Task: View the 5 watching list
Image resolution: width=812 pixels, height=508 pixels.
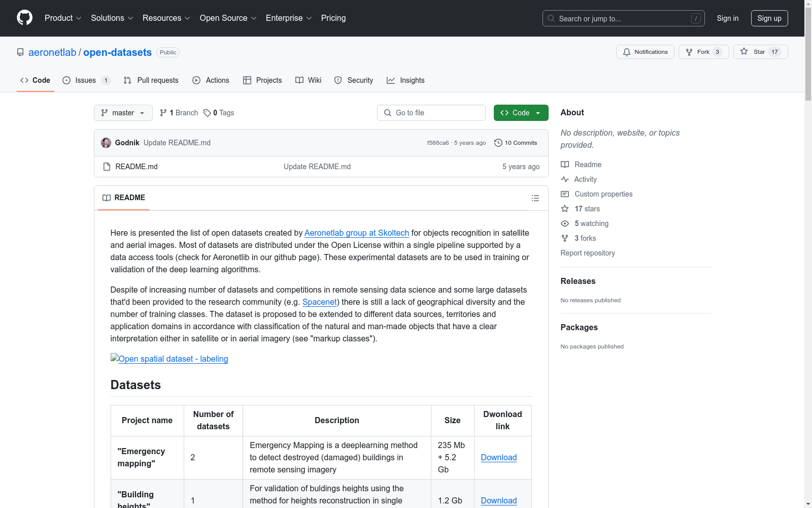Action: [x=585, y=224]
